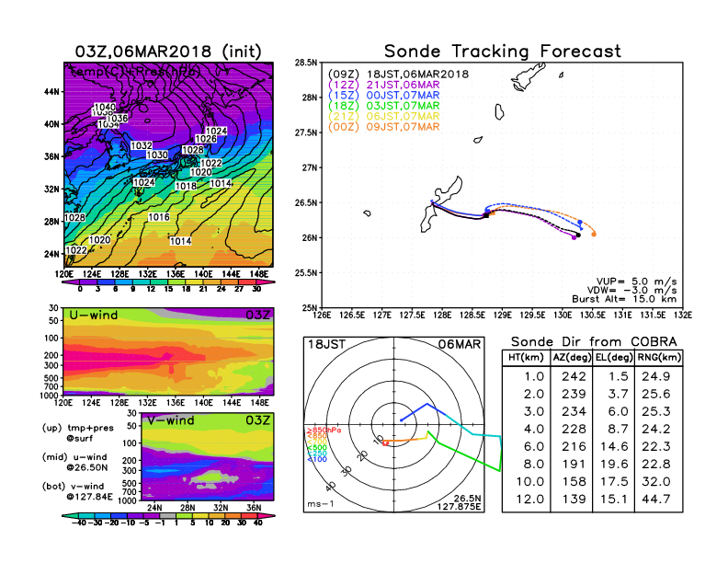Click the "06MAR" label on the hodograph
Image resolution: width=728 pixels, height=563 pixels.
pos(460,345)
